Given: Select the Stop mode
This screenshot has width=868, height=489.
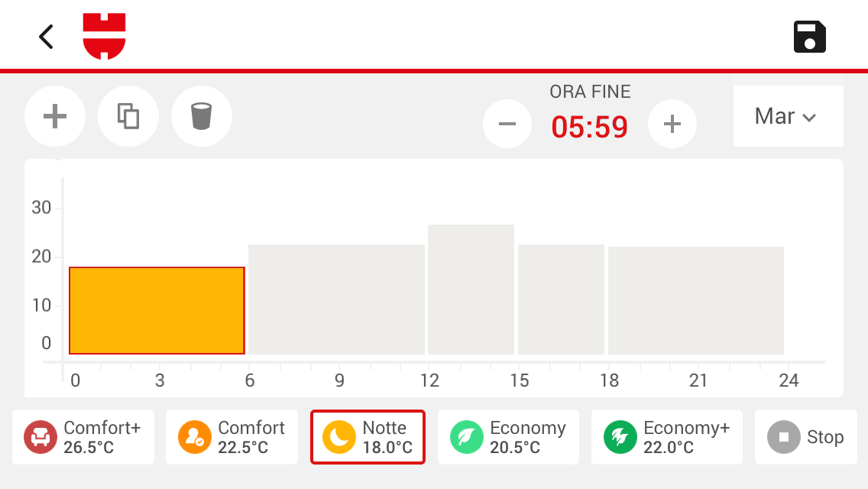Looking at the screenshot, I should click(x=805, y=437).
